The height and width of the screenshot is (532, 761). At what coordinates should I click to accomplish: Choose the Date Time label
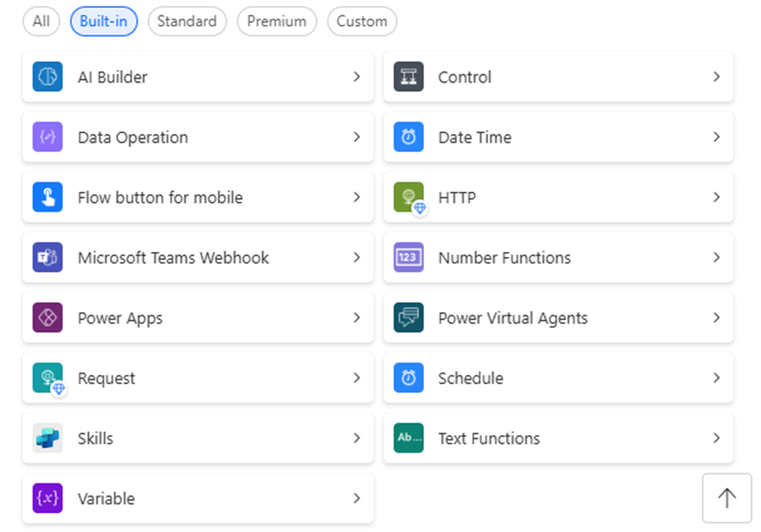475,137
